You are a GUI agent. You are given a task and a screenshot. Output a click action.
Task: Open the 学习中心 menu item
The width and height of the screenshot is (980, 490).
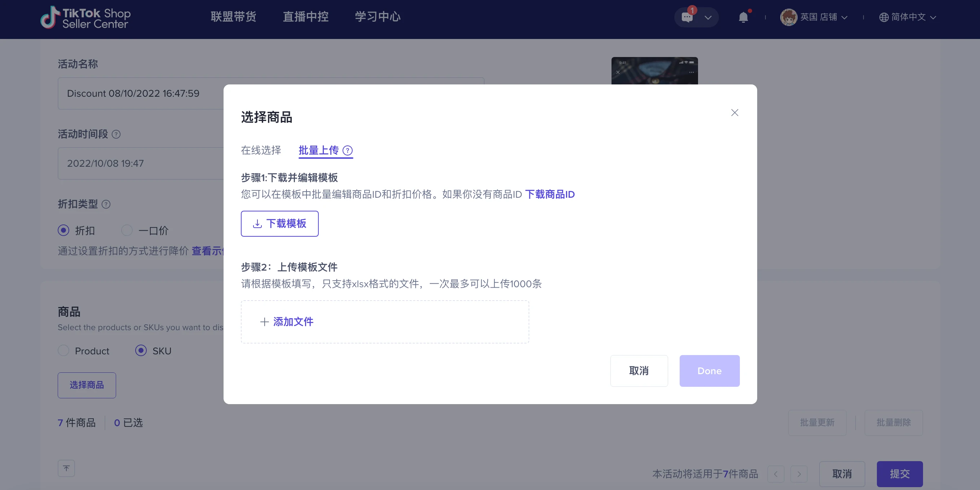[377, 17]
